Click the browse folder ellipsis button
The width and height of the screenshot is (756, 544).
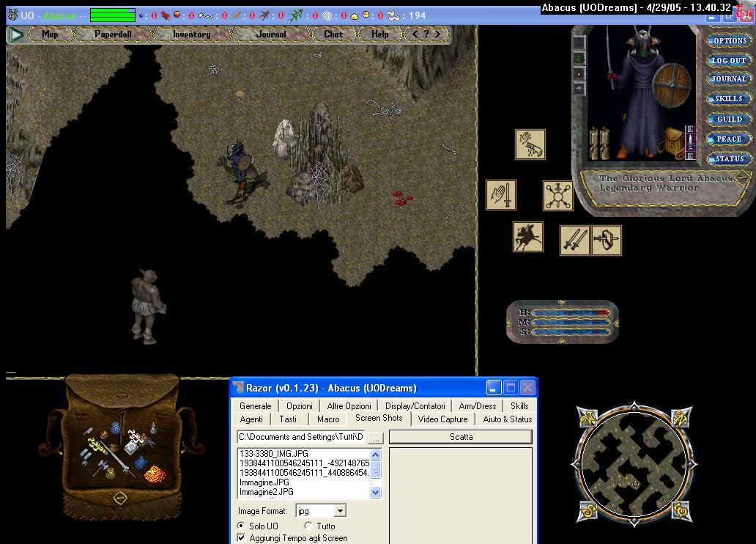pyautogui.click(x=376, y=437)
